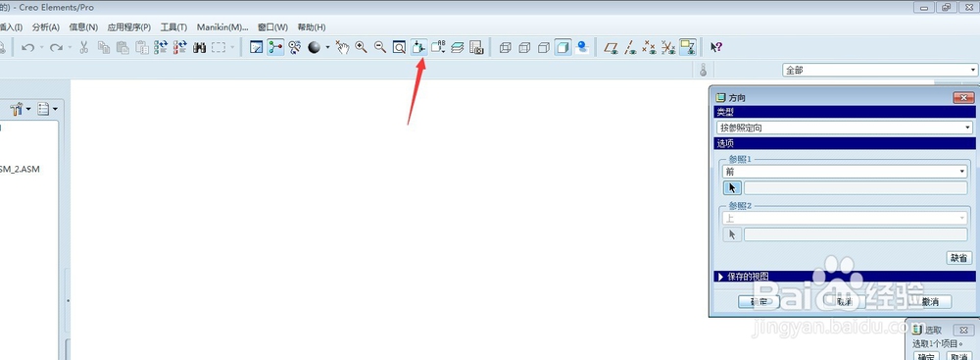
Task: Open the 应用程序(P) menu
Action: coord(129,27)
